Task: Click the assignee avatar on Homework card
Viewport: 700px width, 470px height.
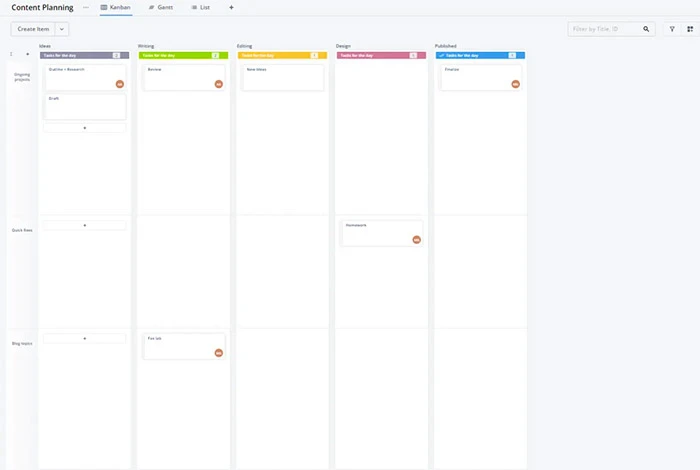Action: [x=417, y=240]
